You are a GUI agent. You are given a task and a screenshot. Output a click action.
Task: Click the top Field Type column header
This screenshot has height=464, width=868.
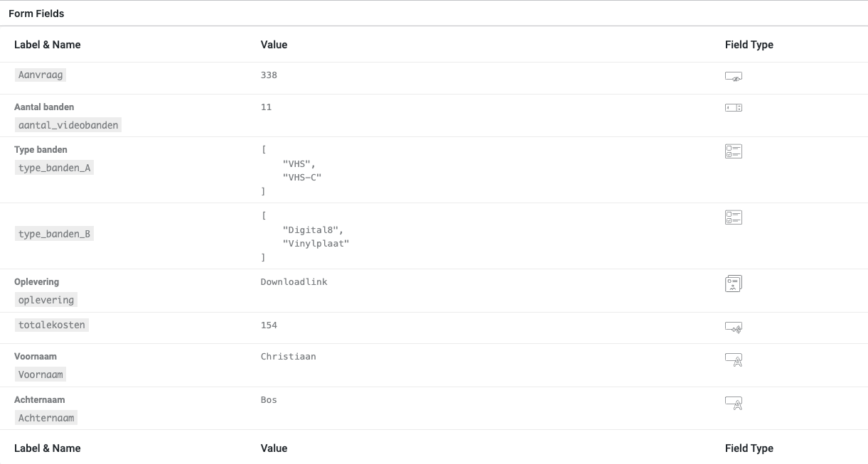749,44
